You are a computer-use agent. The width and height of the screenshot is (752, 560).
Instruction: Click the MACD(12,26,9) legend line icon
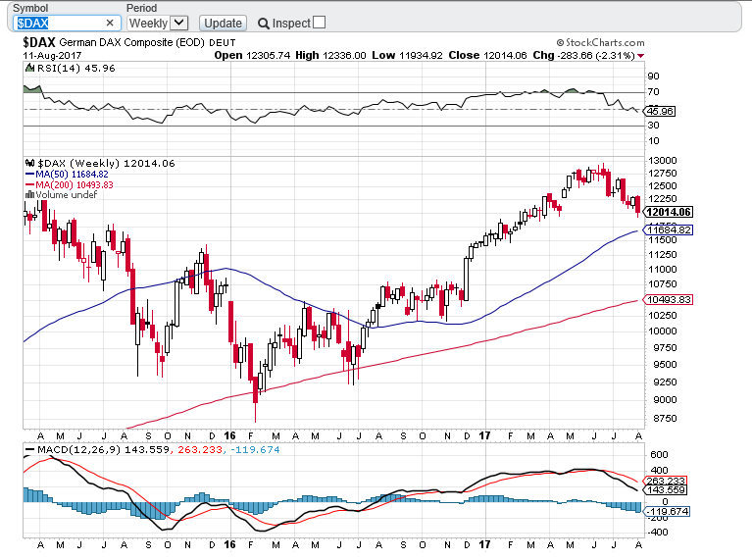coord(29,449)
